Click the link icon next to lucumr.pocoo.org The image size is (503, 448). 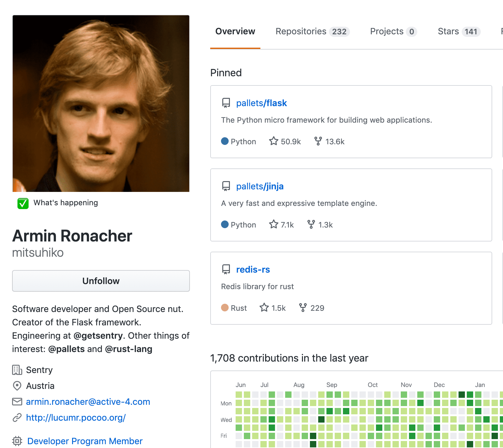pos(17,417)
